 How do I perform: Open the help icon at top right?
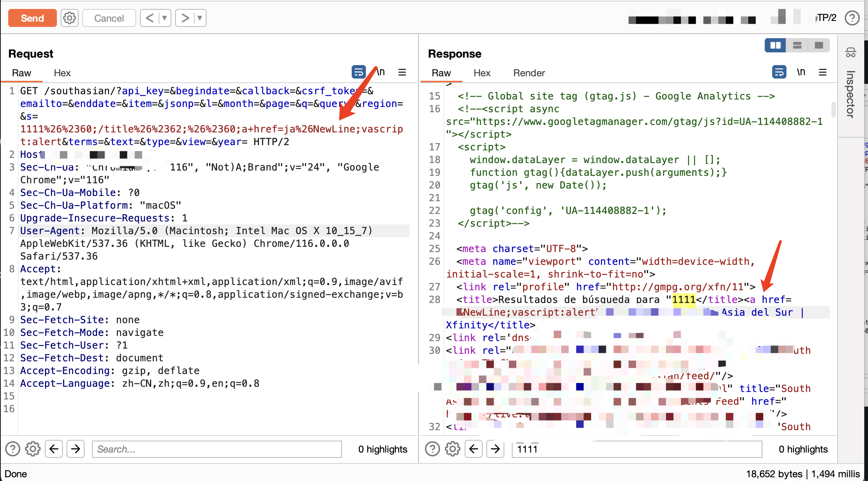coord(852,18)
